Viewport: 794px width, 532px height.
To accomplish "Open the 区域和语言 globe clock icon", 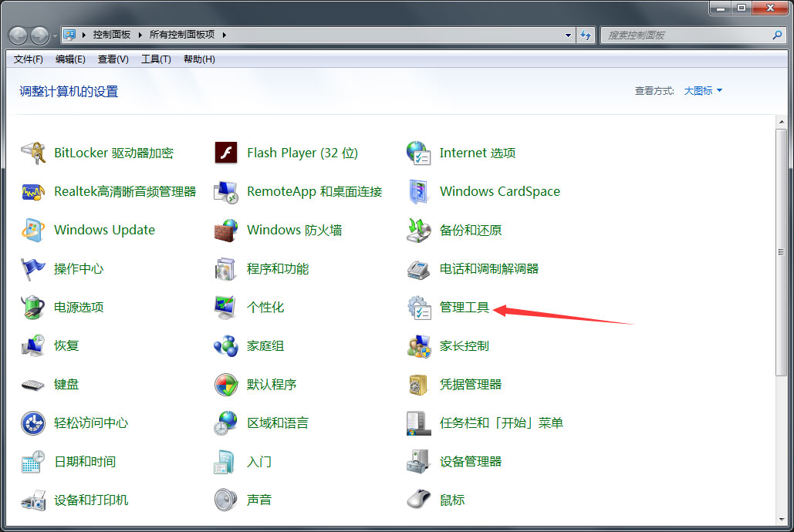I will 226,423.
